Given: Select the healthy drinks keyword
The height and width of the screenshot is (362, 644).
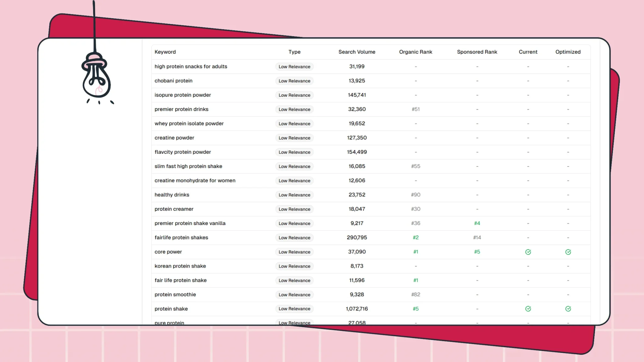Looking at the screenshot, I should [x=172, y=195].
